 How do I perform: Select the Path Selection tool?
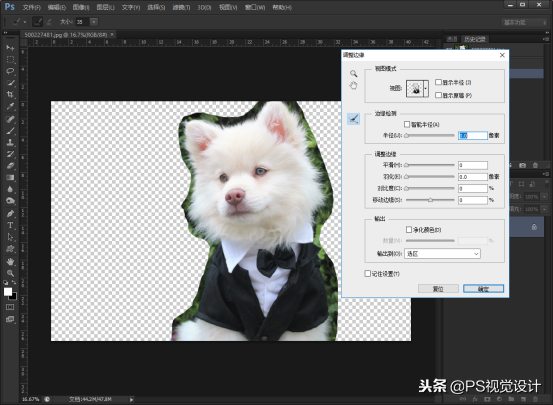point(10,237)
